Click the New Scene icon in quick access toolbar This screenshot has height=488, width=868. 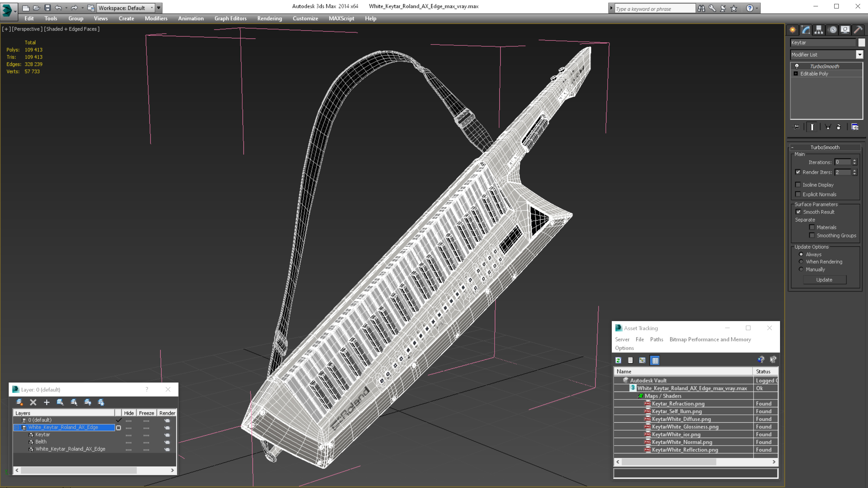click(26, 8)
